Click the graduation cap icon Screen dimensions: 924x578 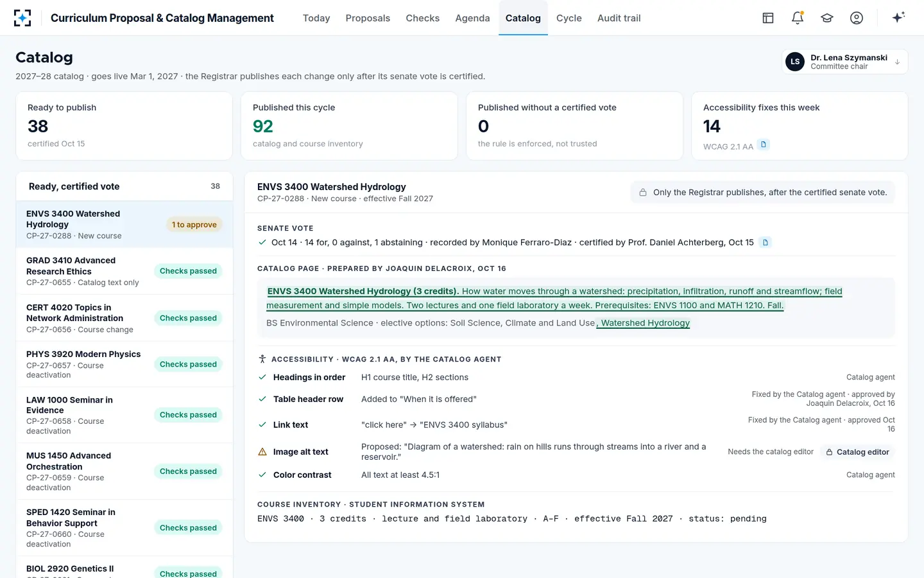coord(827,18)
